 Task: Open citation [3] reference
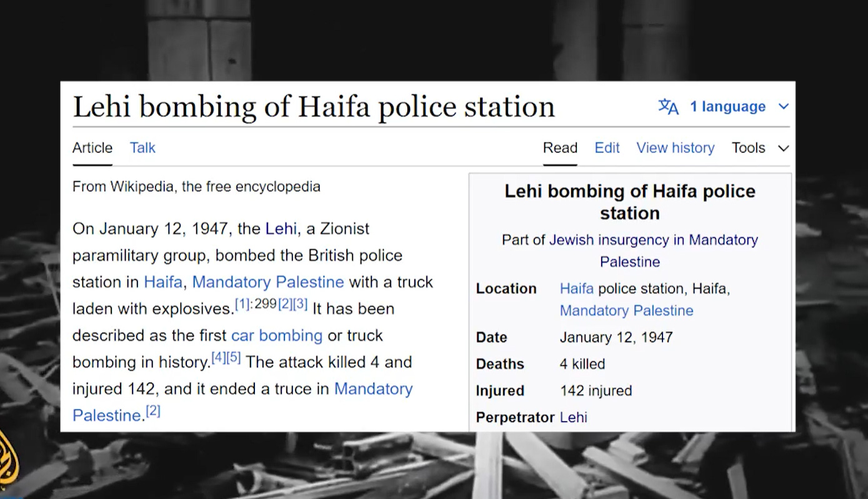(x=301, y=304)
